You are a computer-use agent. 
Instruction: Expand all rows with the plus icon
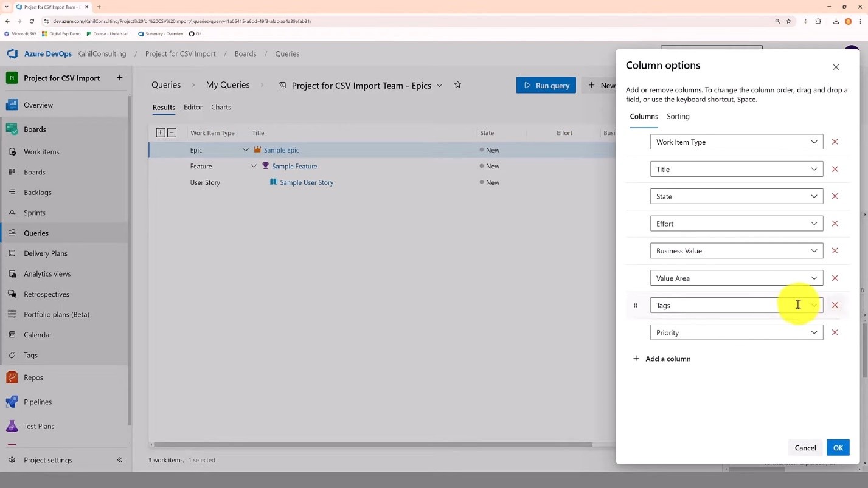pyautogui.click(x=160, y=132)
